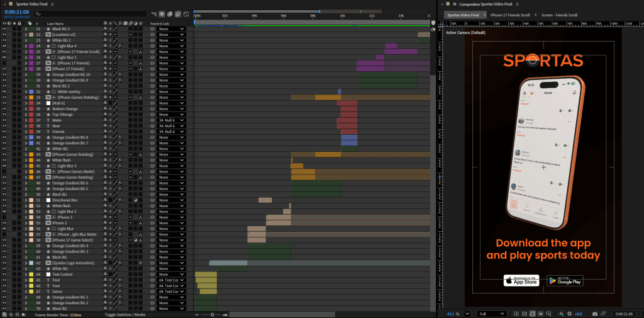The image size is (644, 318).
Task: Toggle mask and shape path visibility
Action: pos(533,314)
